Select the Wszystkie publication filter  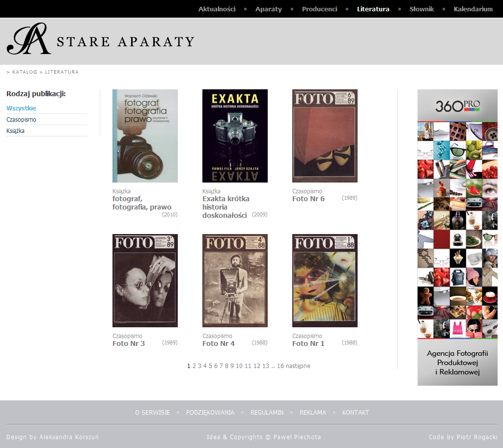tap(21, 108)
